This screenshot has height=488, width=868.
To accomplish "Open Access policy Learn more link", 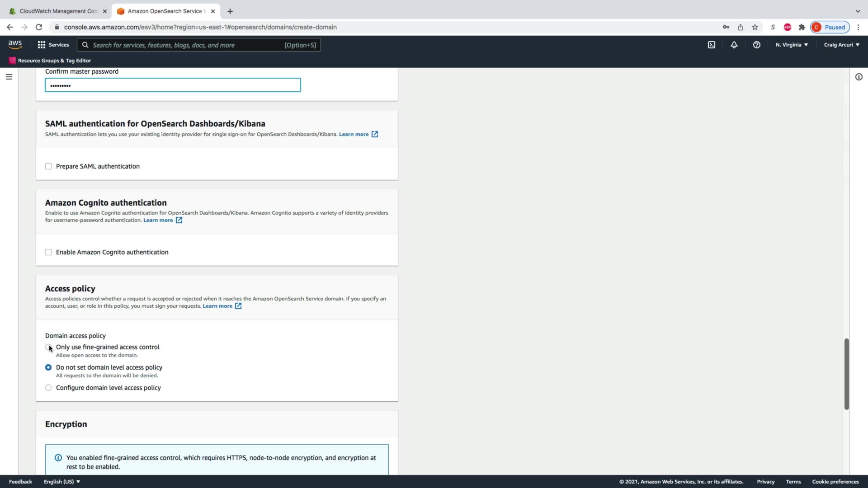I will pyautogui.click(x=217, y=306).
